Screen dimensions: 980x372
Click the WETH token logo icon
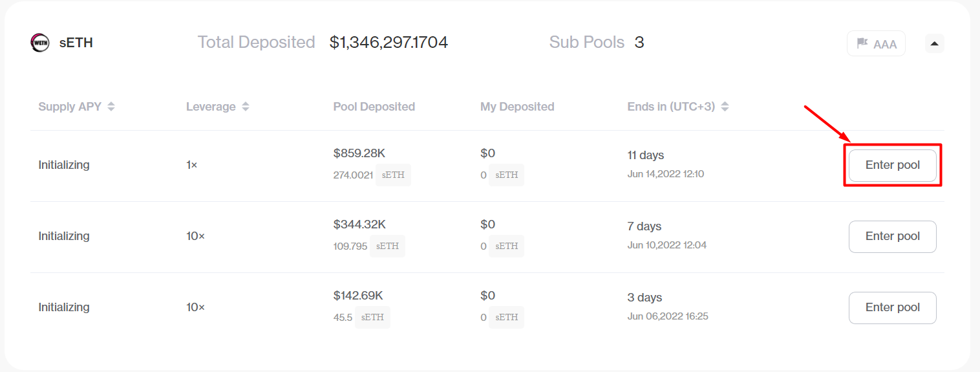pos(39,43)
